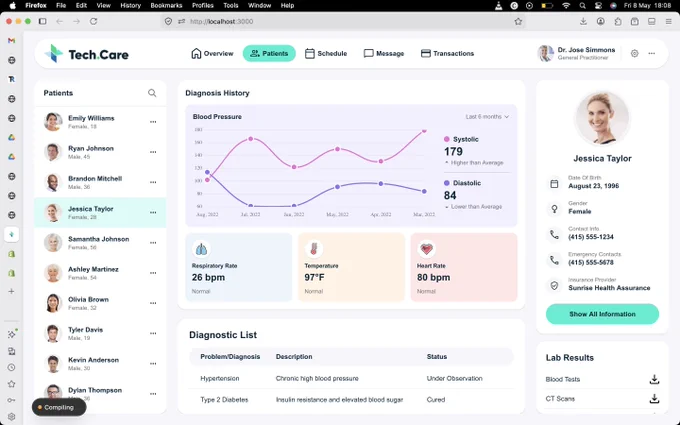The height and width of the screenshot is (425, 680).
Task: Open options menu for Jessica Taylor row
Action: pyautogui.click(x=153, y=212)
